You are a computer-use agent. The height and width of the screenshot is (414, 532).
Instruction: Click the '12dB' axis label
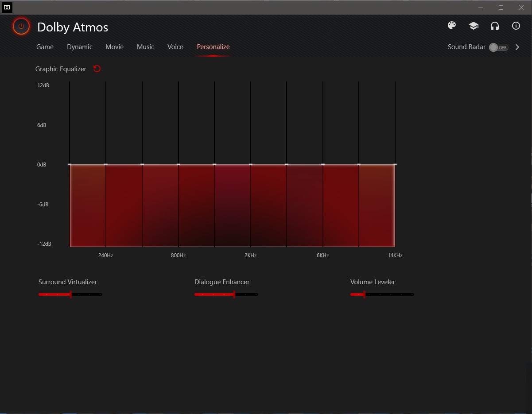click(43, 85)
